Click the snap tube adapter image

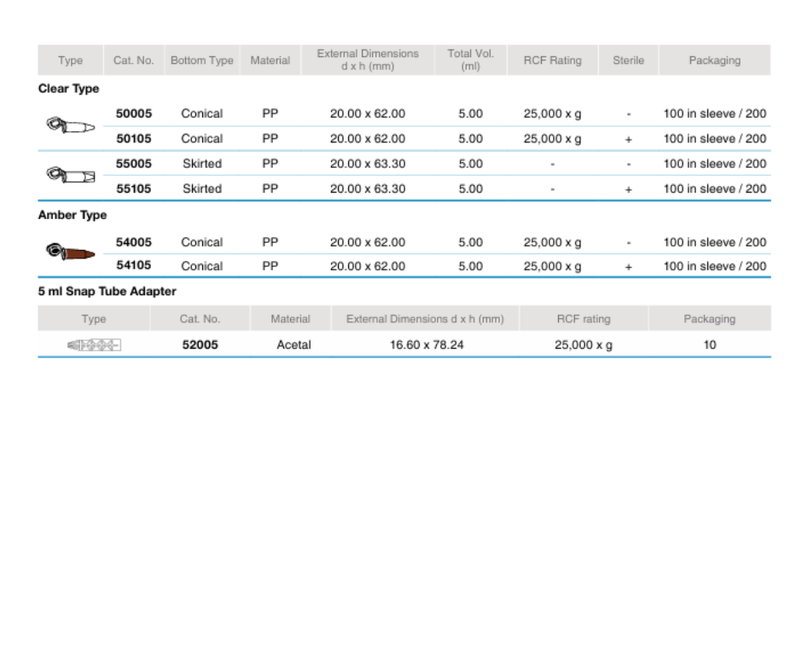94,345
